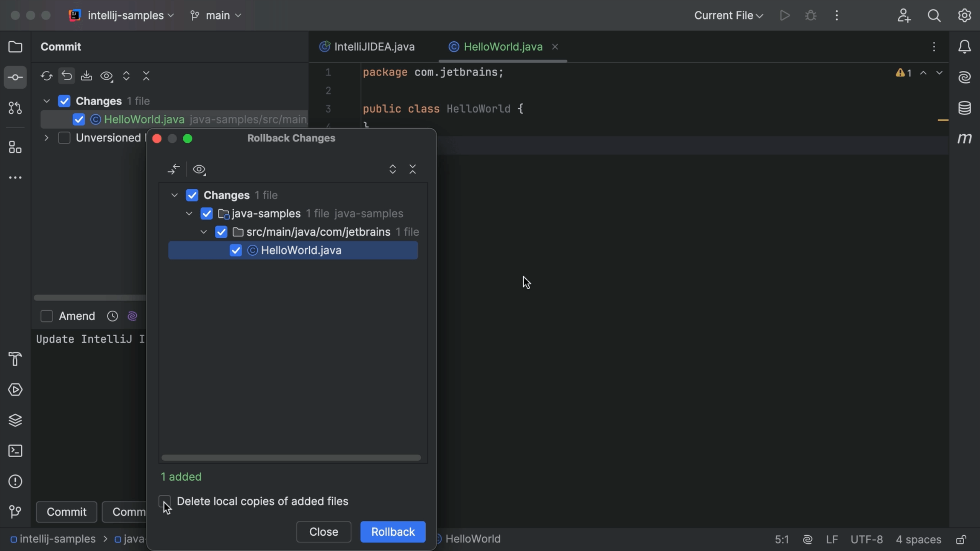This screenshot has height=551, width=980.
Task: Toggle the Amend checkbox
Action: point(47,316)
